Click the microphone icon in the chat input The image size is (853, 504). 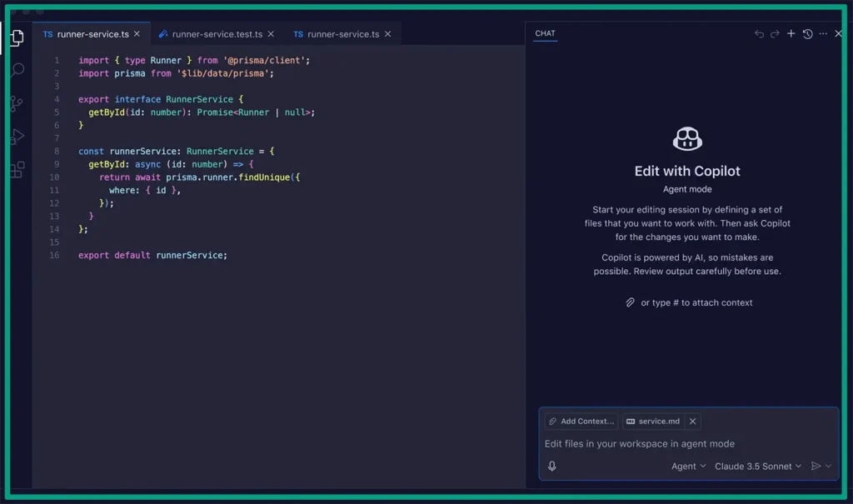click(551, 466)
